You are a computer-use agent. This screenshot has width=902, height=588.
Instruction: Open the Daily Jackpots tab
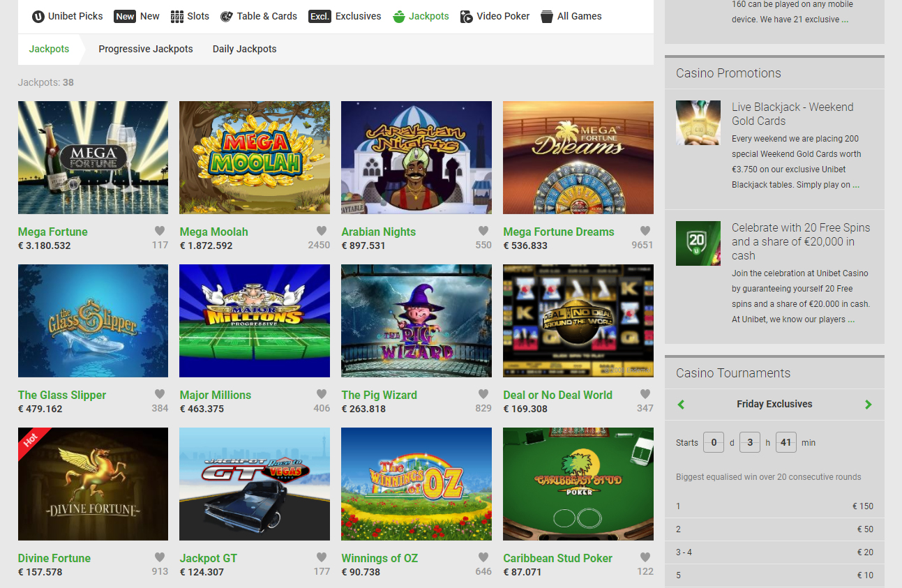tap(244, 49)
